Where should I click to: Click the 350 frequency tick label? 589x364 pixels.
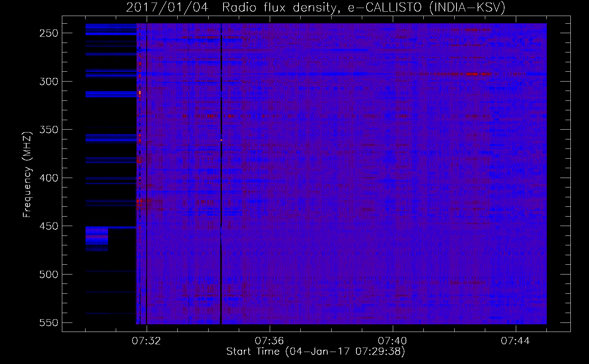tap(49, 130)
